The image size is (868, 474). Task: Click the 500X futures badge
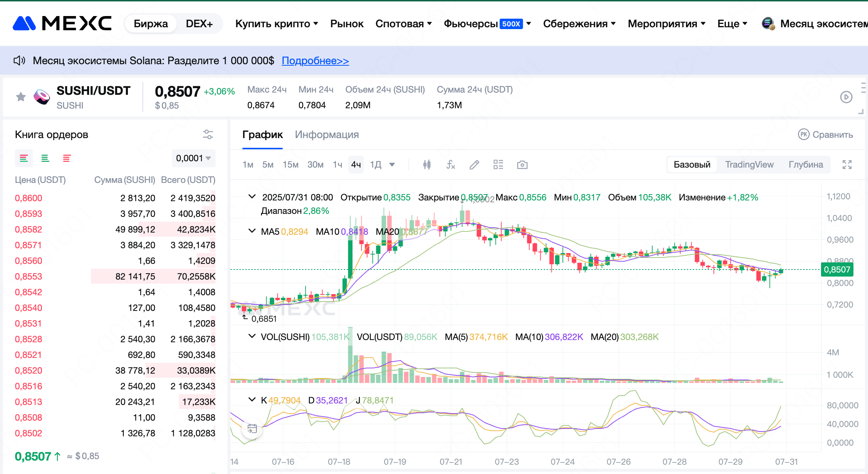511,24
